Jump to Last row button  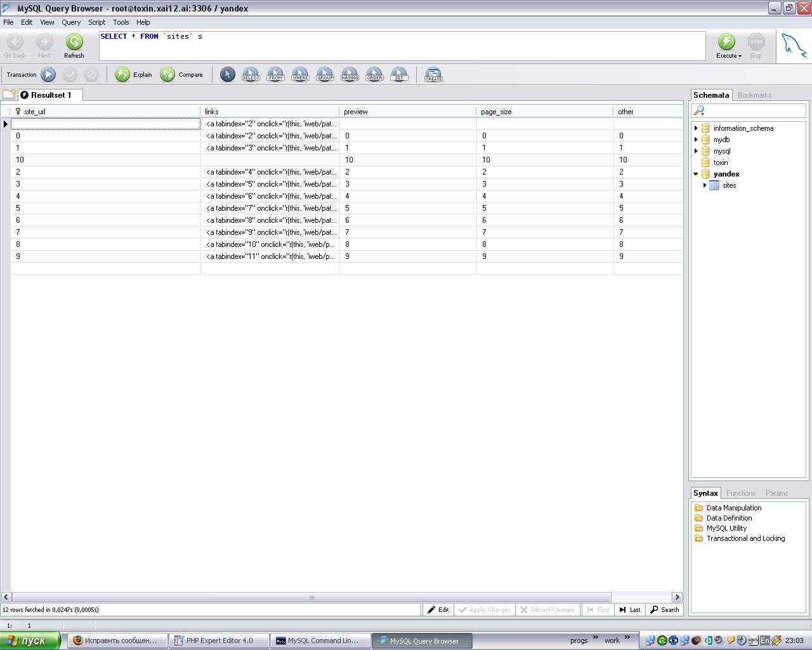[631, 610]
